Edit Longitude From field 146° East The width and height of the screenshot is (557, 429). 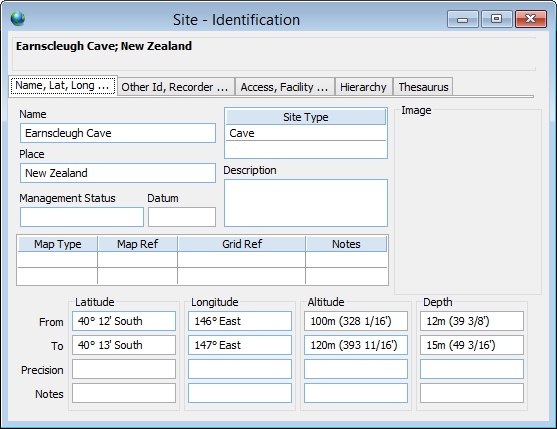tap(240, 321)
